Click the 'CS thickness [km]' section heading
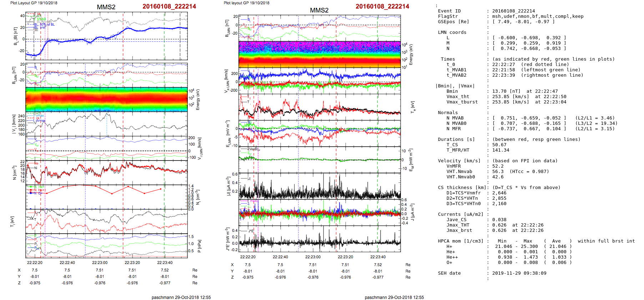This screenshot has width=644, height=300. (x=462, y=188)
